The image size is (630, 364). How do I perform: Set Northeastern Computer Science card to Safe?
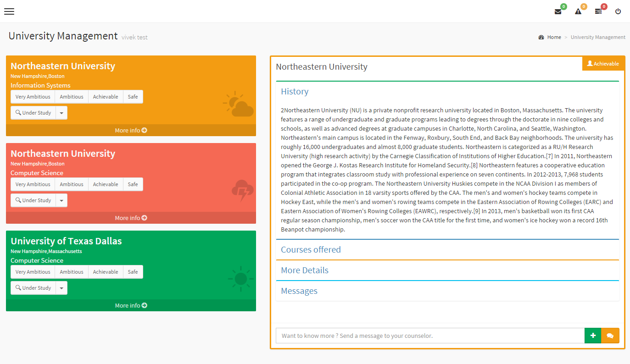[133, 184]
